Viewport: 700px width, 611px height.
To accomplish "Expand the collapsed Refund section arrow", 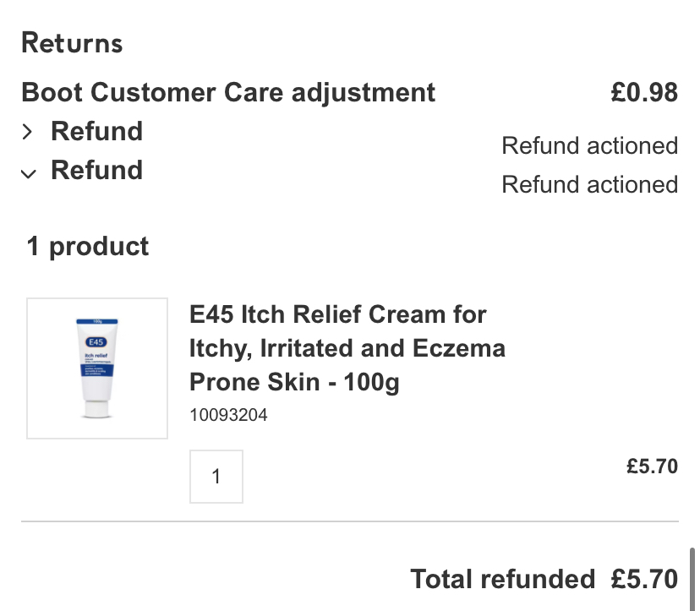I will (x=29, y=133).
